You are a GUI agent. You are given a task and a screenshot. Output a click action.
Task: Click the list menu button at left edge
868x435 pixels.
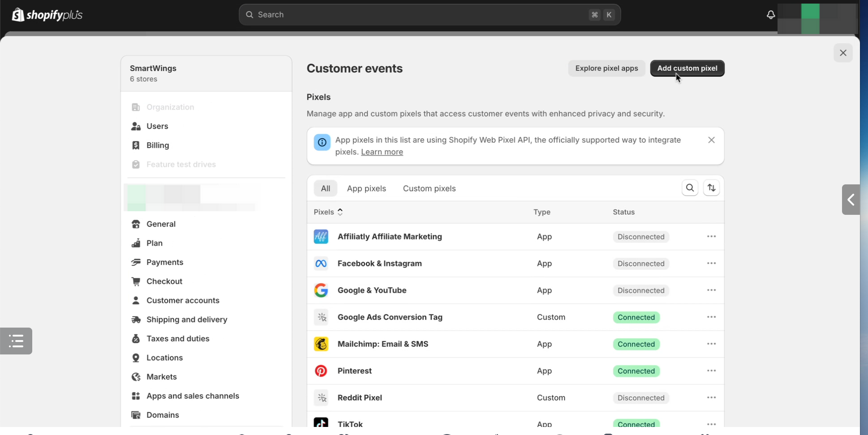[16, 341]
